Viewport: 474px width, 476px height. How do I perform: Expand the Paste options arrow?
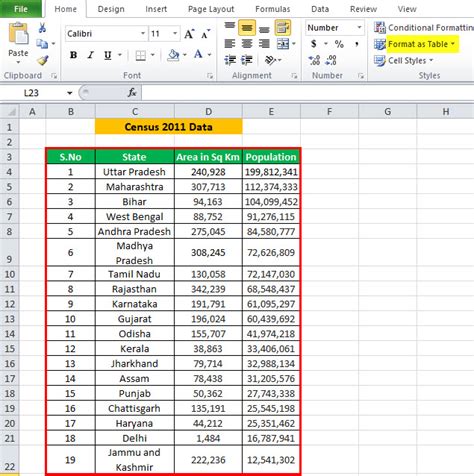[x=18, y=63]
